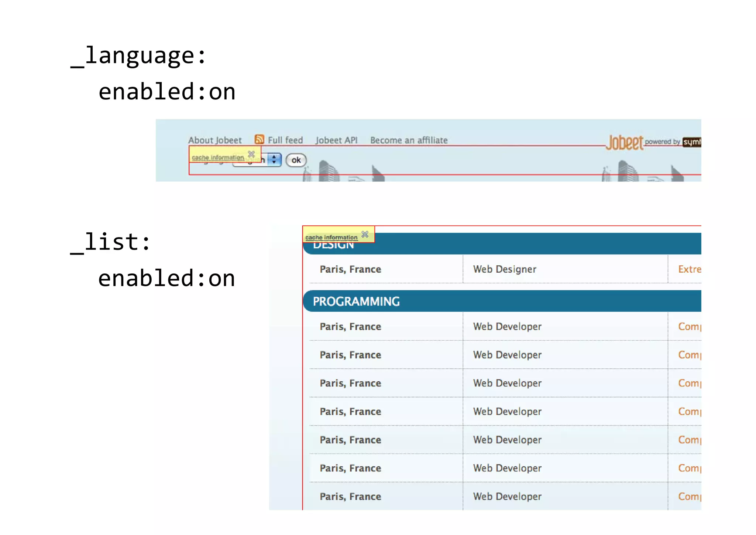Close the header cache information box

click(251, 154)
